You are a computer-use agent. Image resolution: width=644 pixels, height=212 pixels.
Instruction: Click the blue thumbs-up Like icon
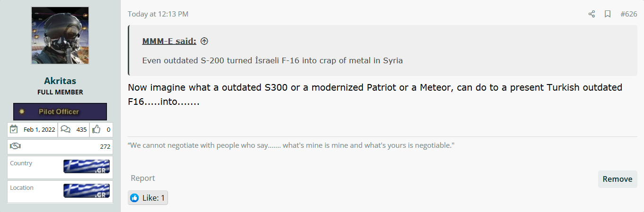point(135,198)
